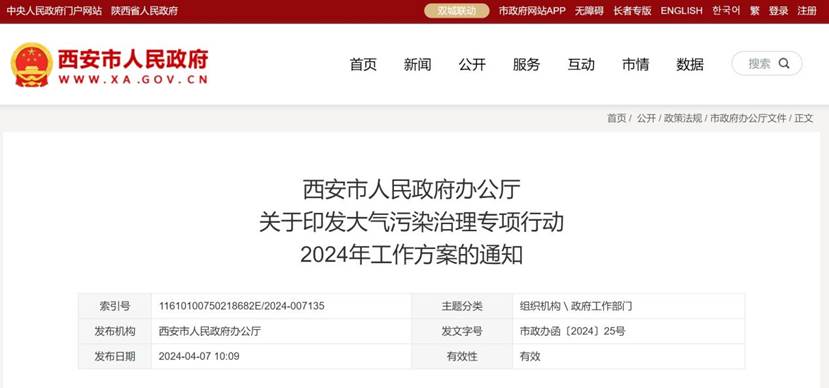
Task: Click the 索引号 label cell
Action: (x=115, y=306)
